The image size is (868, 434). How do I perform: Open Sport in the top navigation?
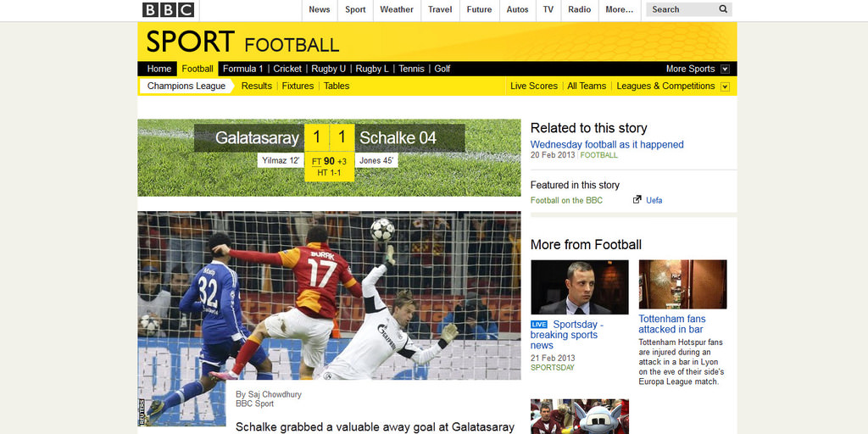pyautogui.click(x=355, y=9)
